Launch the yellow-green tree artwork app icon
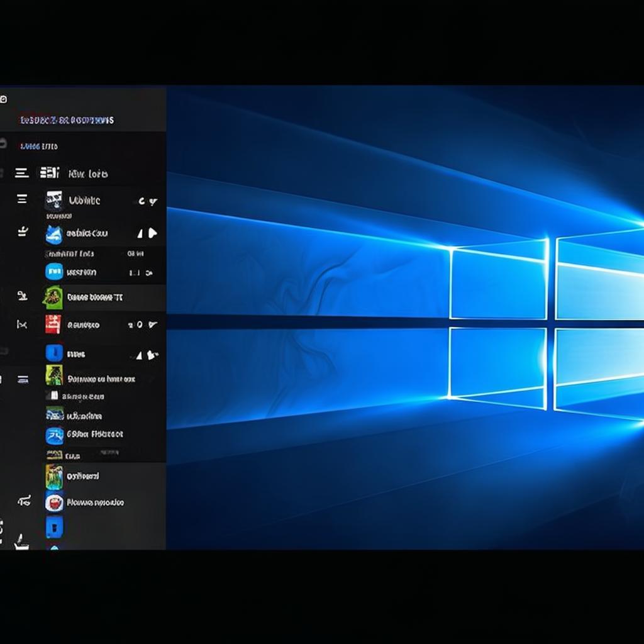 [x=54, y=375]
